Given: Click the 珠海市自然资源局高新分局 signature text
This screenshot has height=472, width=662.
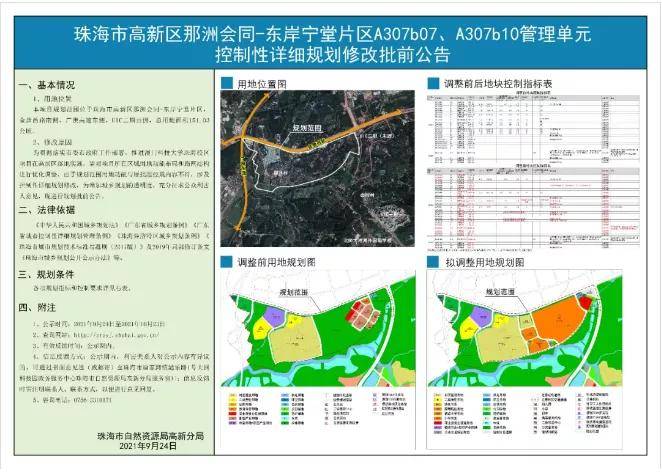Looking at the screenshot, I should tap(150, 436).
